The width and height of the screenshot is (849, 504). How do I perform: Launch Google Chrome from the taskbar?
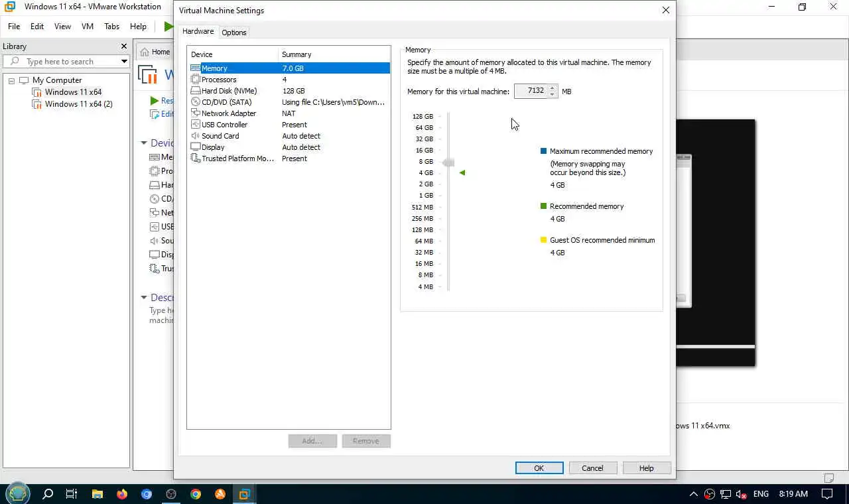196,494
